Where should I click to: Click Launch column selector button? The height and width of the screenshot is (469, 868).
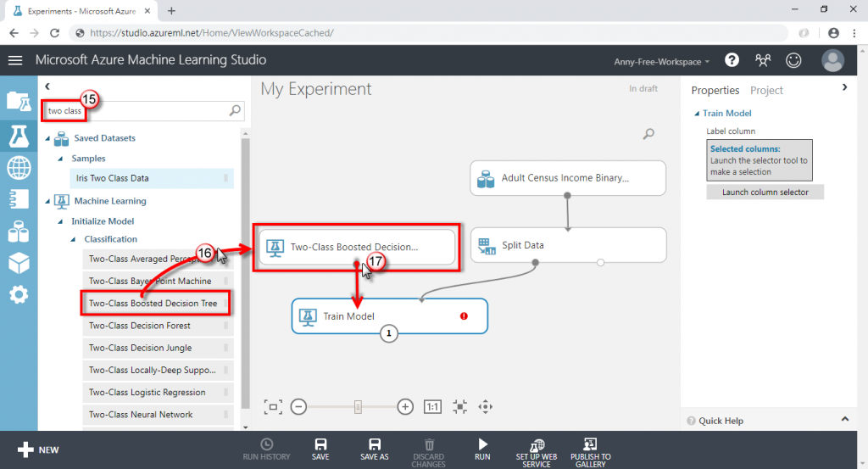(x=765, y=193)
